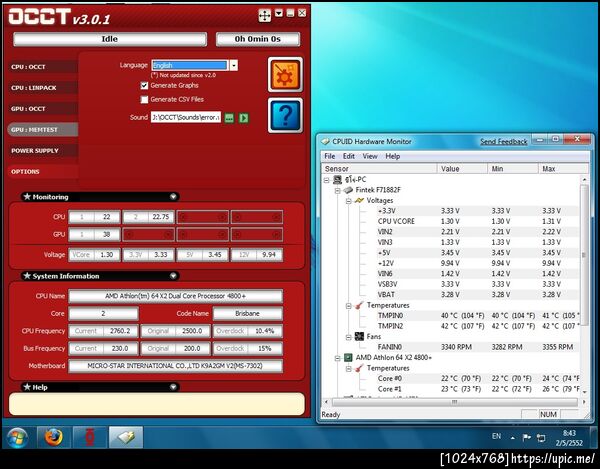This screenshot has height=469, width=600.
Task: Click the Sound file path field
Action: pyautogui.click(x=186, y=117)
